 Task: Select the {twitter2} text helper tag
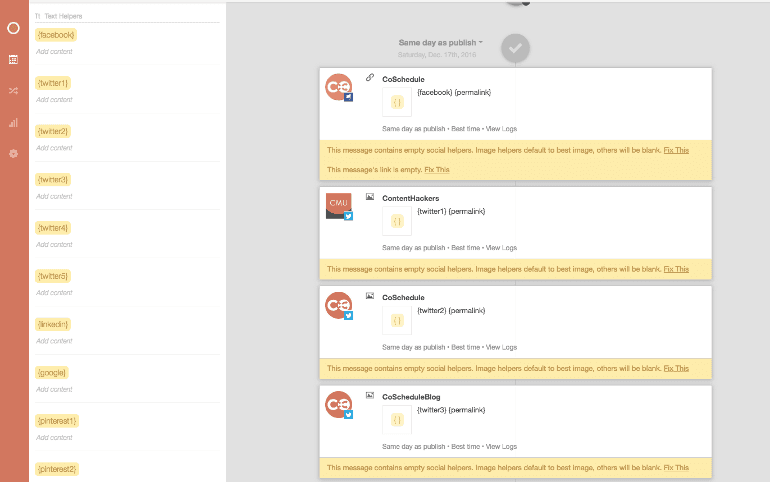pos(53,131)
